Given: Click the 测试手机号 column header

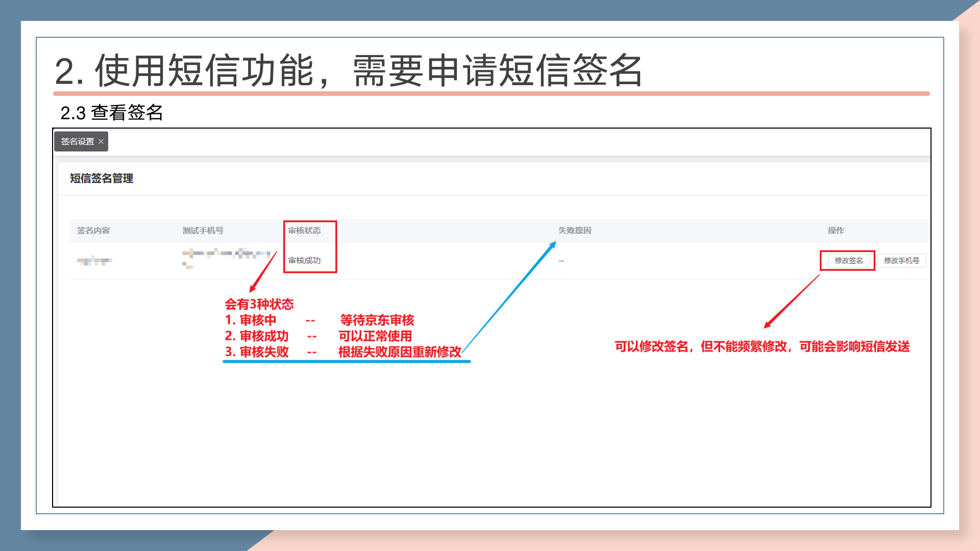Looking at the screenshot, I should 203,231.
